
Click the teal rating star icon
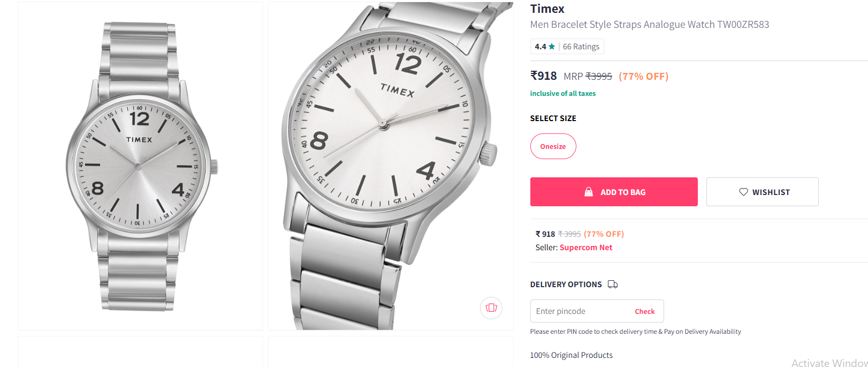pyautogui.click(x=552, y=47)
